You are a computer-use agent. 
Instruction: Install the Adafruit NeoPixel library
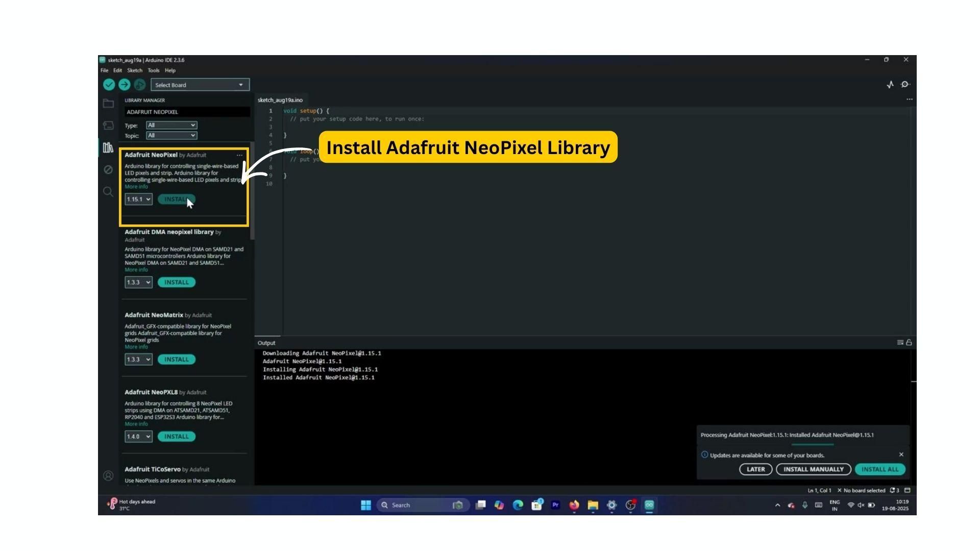click(x=176, y=199)
